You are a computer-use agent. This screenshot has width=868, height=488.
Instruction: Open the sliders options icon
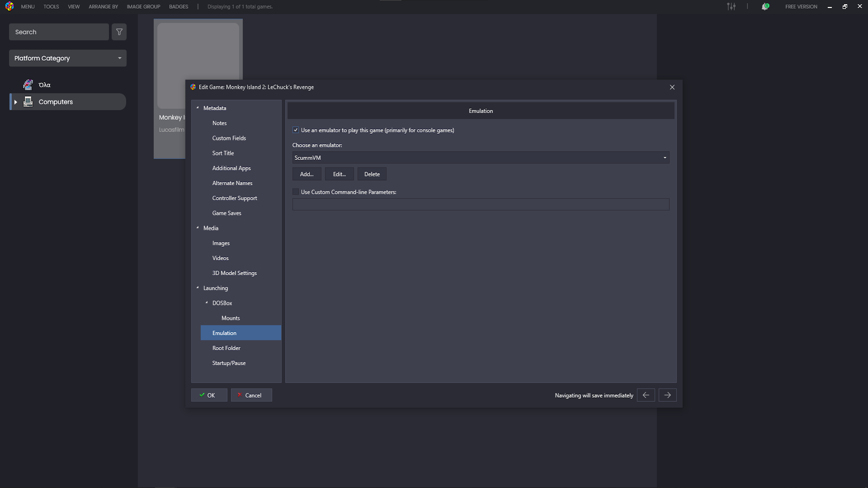(x=731, y=7)
